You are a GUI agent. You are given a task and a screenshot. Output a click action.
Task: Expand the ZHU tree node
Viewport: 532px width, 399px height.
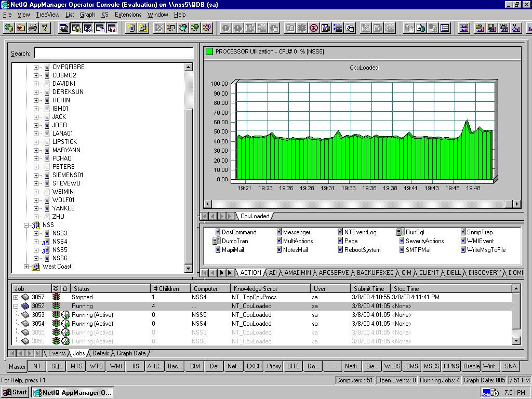(x=36, y=217)
